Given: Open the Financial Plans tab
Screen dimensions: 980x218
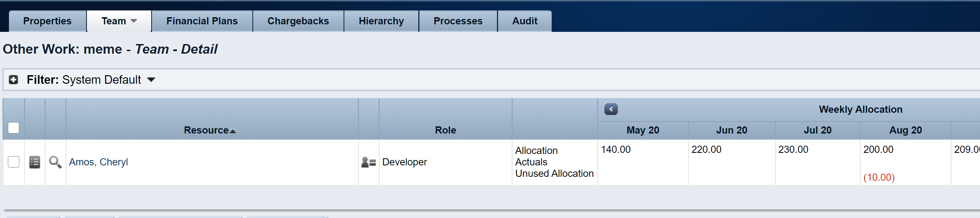Looking at the screenshot, I should tap(202, 21).
